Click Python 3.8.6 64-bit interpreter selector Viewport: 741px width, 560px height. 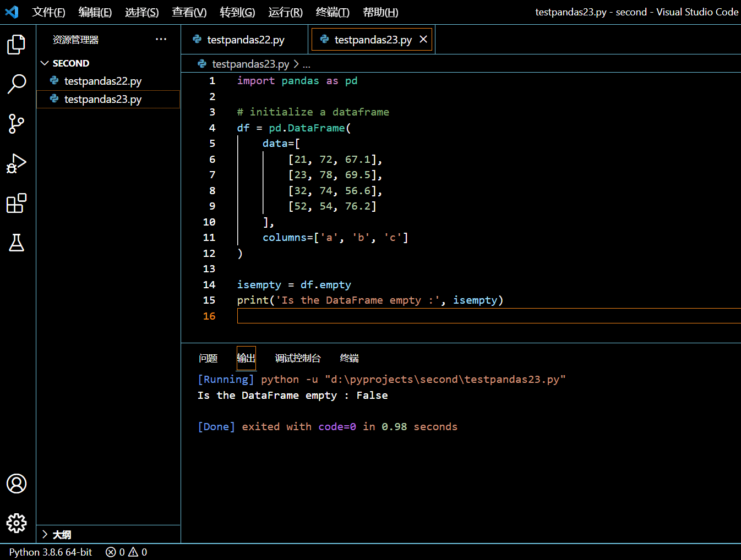pos(51,552)
